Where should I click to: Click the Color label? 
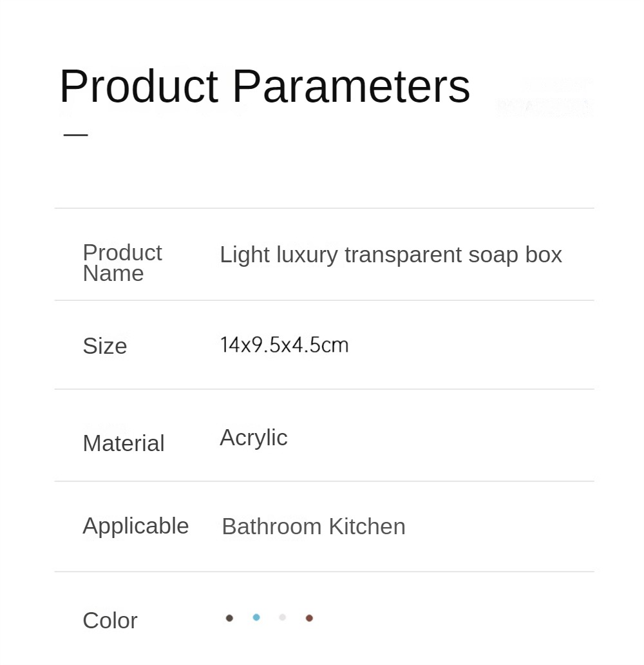point(109,621)
